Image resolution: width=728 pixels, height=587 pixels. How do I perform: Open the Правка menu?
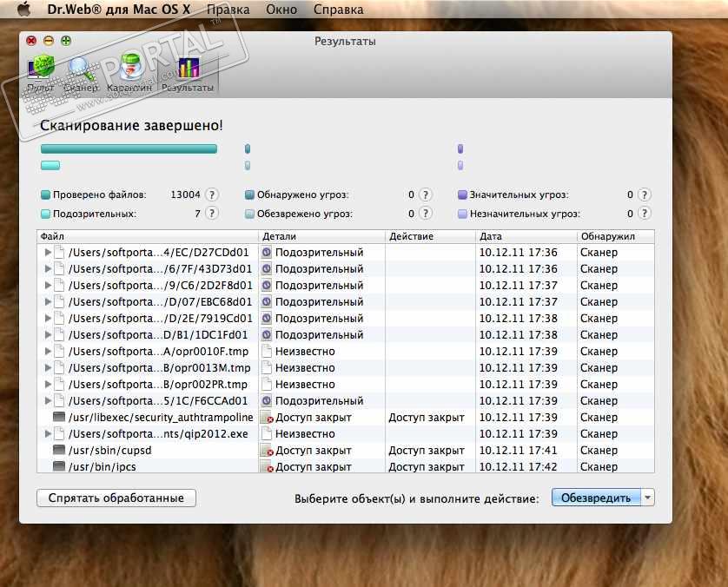pyautogui.click(x=228, y=10)
